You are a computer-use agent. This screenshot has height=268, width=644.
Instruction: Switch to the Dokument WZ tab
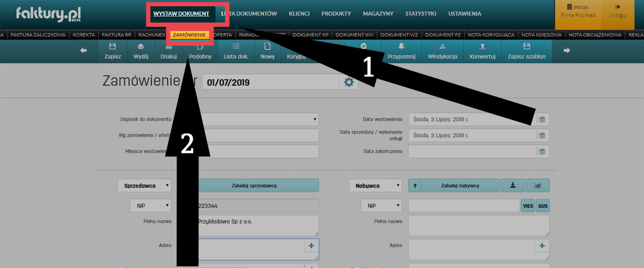pyautogui.click(x=400, y=35)
